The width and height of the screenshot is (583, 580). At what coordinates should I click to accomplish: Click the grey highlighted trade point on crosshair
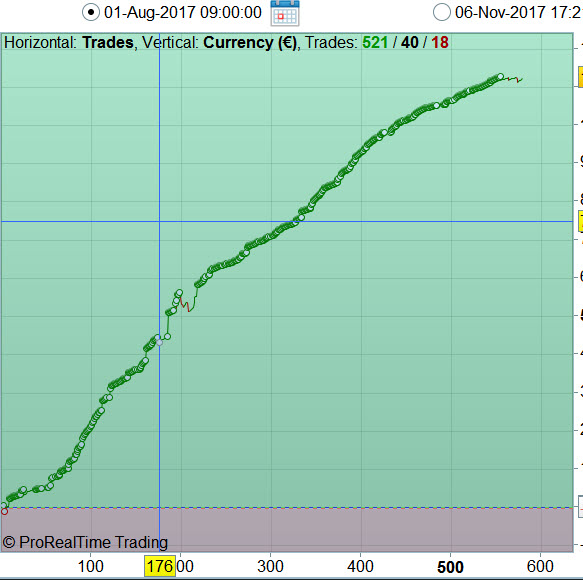click(160, 342)
